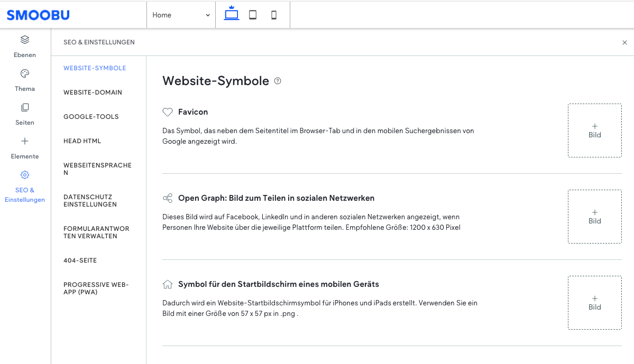Switch to desktop preview mode

[231, 14]
